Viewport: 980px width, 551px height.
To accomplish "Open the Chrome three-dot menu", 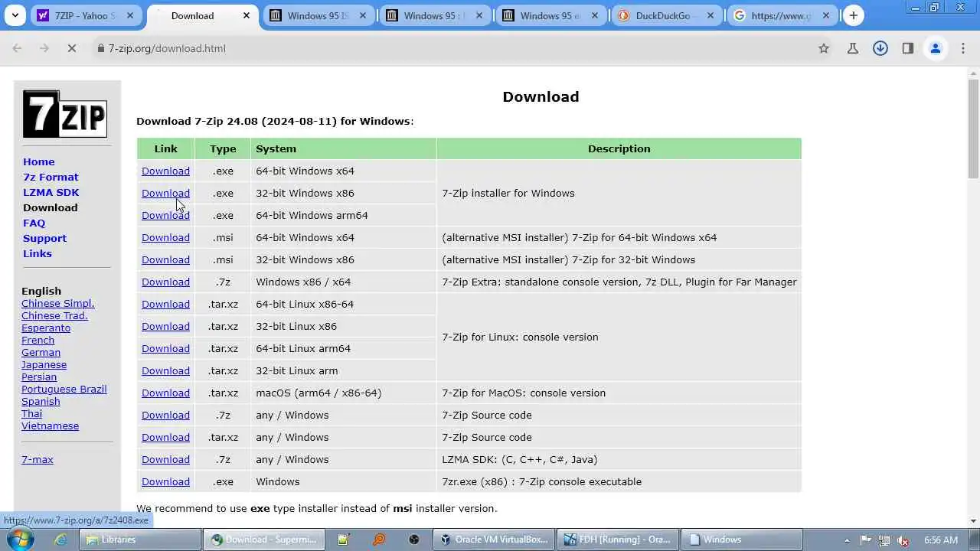I will (963, 48).
